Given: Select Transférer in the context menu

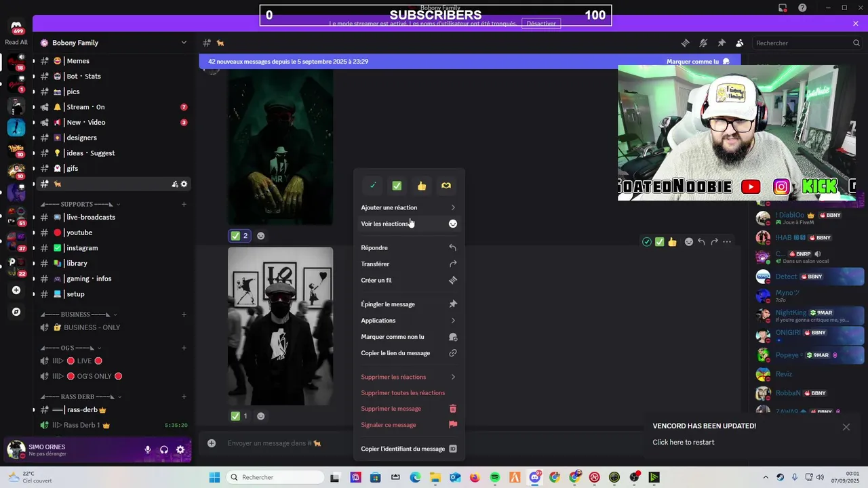Looking at the screenshot, I should [408, 264].
